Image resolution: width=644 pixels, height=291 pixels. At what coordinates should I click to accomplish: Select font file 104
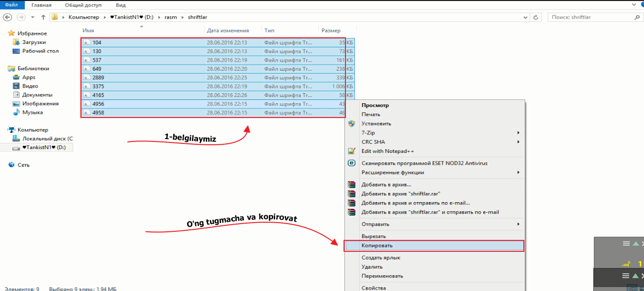point(218,43)
